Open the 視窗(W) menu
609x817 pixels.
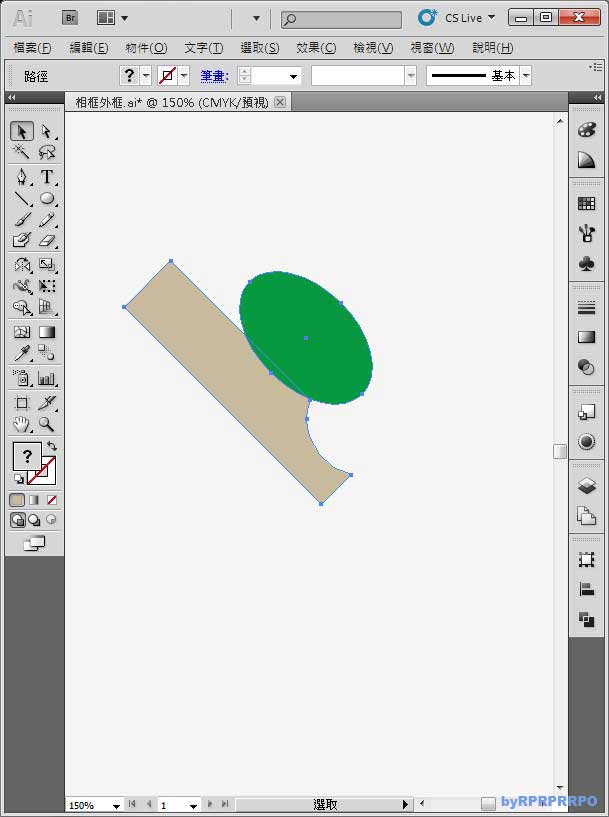pos(432,48)
